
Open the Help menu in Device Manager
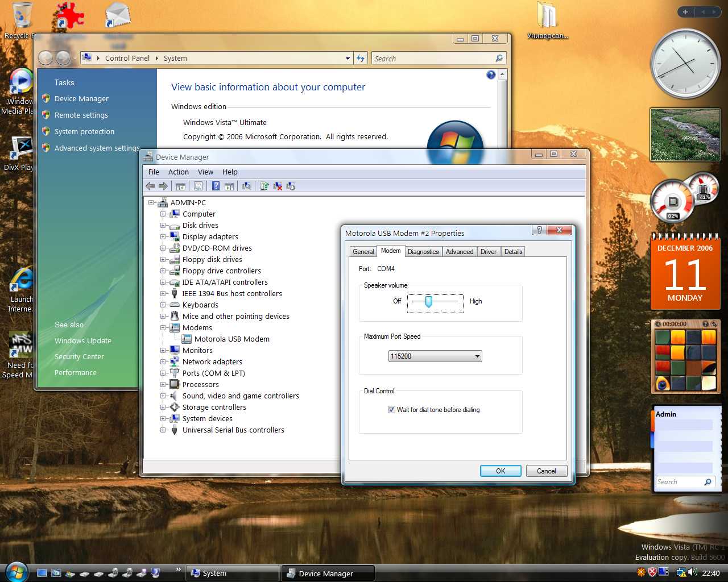[230, 172]
